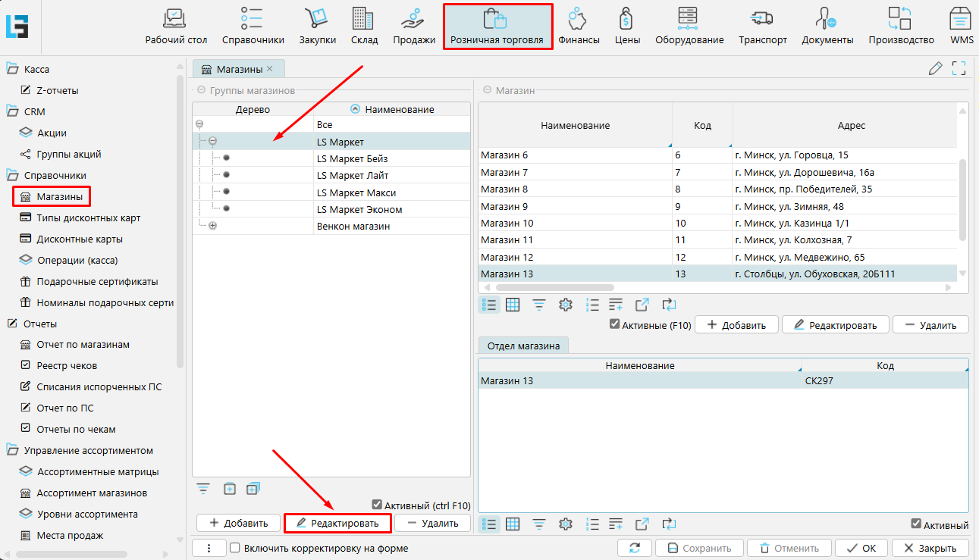This screenshot has height=560, width=979.
Task: Open Дисконтные карты in the sidebar
Action: click(x=79, y=239)
